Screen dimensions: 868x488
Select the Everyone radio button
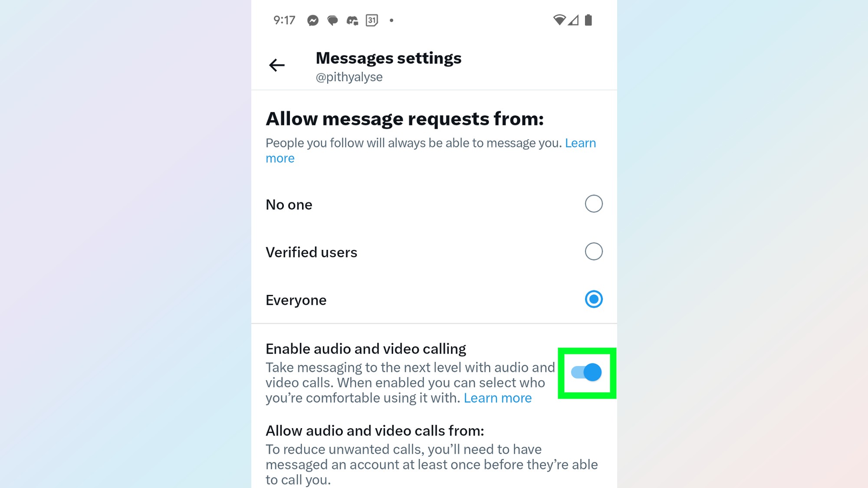pyautogui.click(x=594, y=298)
